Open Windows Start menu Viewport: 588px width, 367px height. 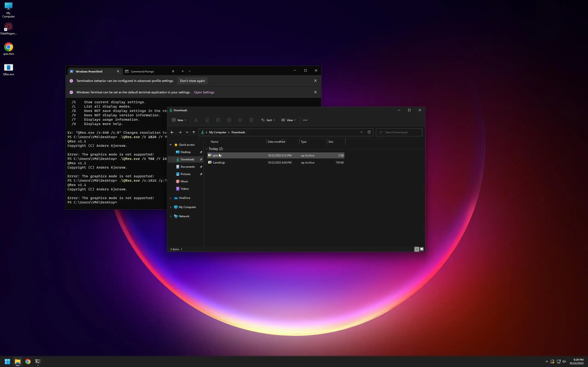point(7,361)
